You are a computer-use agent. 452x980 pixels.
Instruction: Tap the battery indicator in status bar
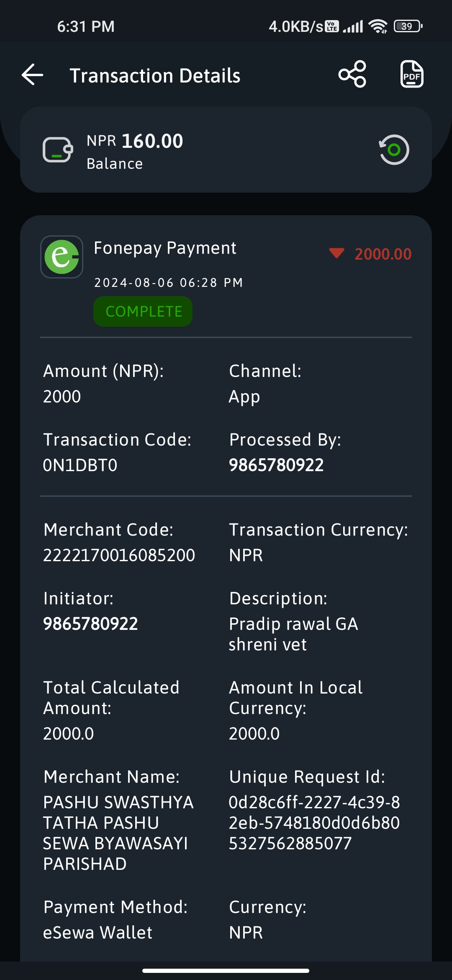(x=408, y=26)
